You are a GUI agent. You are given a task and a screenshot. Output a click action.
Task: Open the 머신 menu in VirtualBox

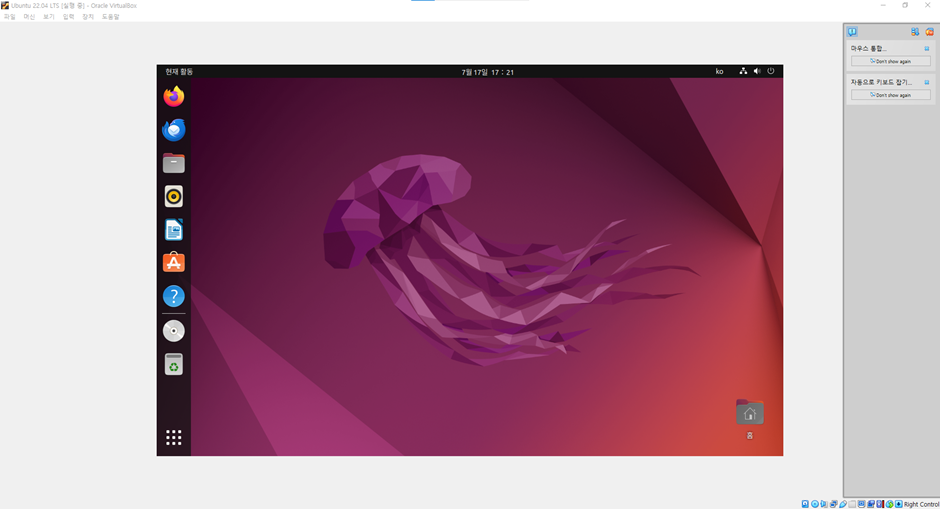[29, 17]
